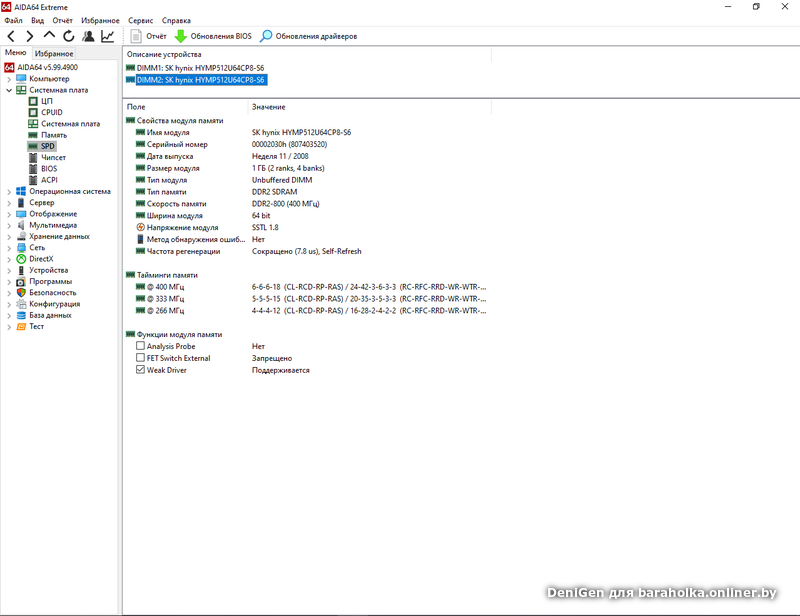Toggle the Analysis Probe checkbox
800x616 pixels.
pos(140,346)
